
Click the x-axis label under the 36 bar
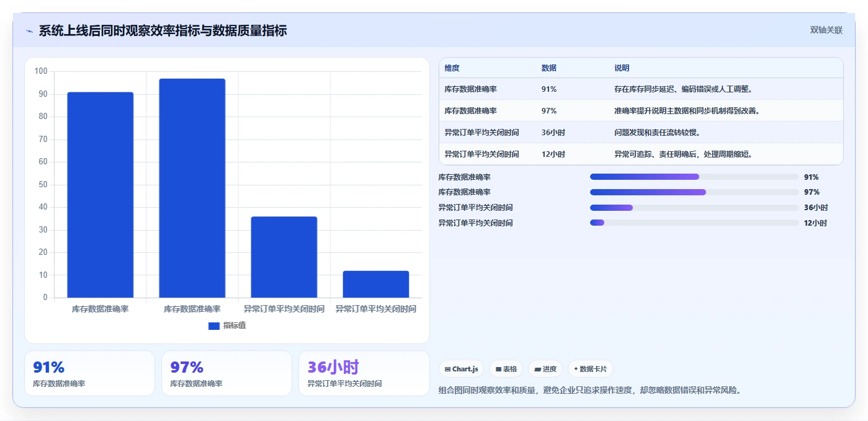(x=284, y=309)
